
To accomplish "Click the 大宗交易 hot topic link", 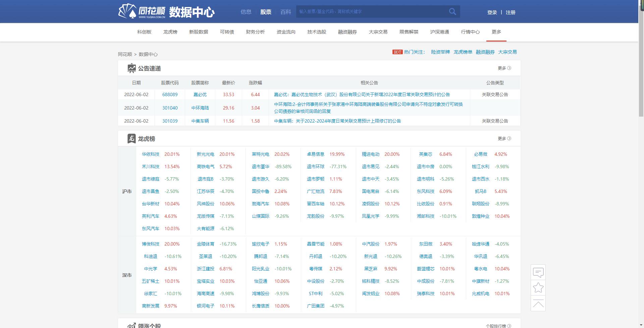I will tap(507, 52).
